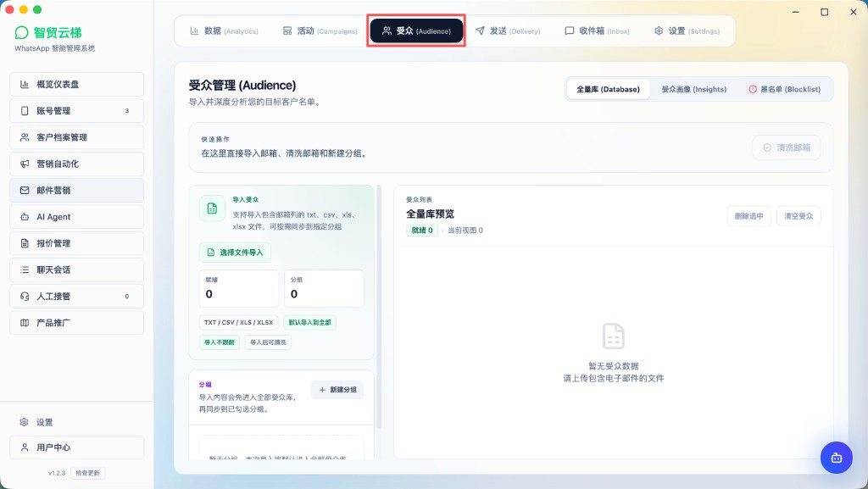Click the megaphone icon beside 营销自动化

(x=25, y=164)
